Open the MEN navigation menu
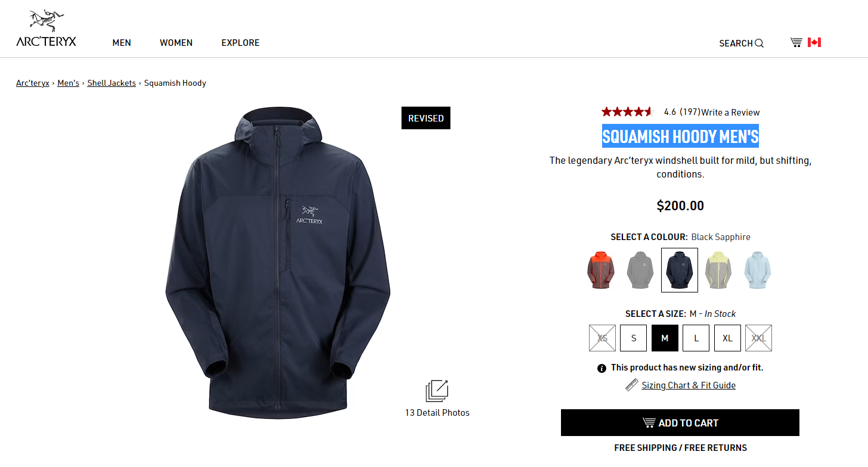This screenshot has width=868, height=467. tap(122, 43)
